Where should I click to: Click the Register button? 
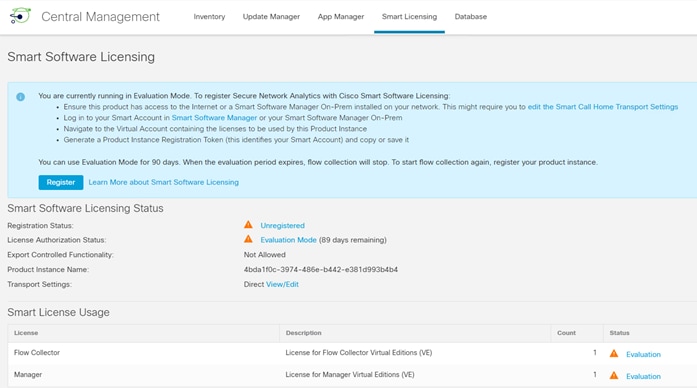coord(61,182)
